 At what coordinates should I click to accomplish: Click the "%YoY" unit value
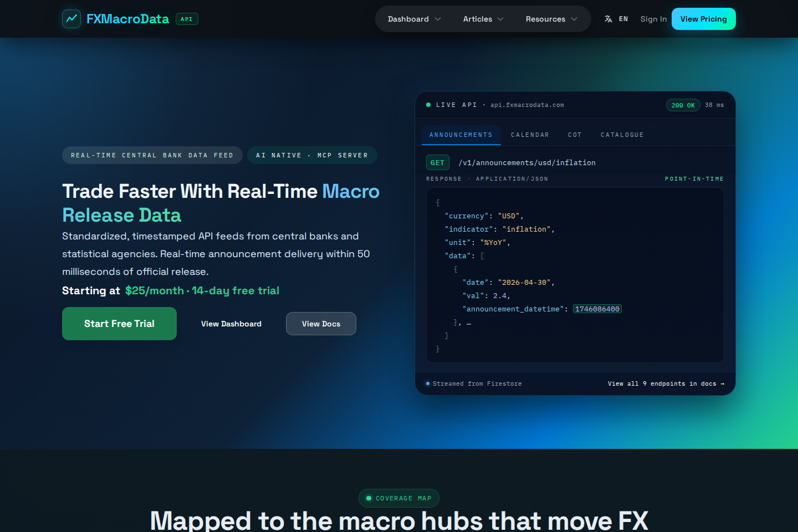[x=493, y=242]
